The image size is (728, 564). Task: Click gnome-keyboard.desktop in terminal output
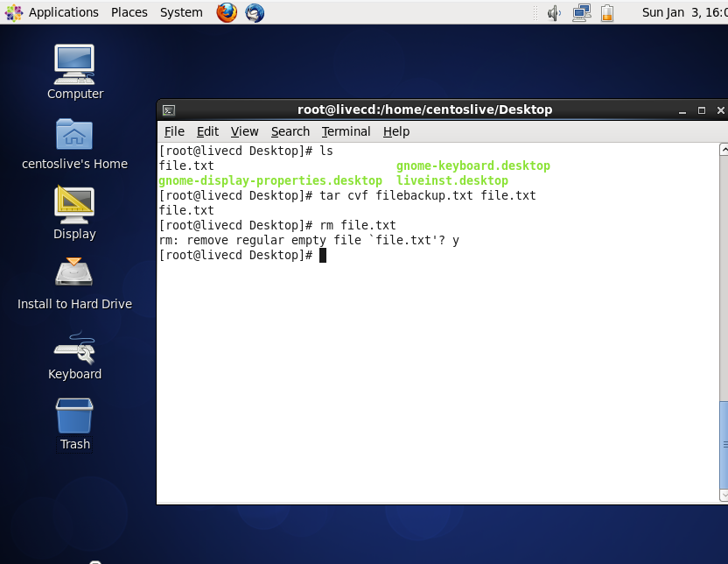473,166
